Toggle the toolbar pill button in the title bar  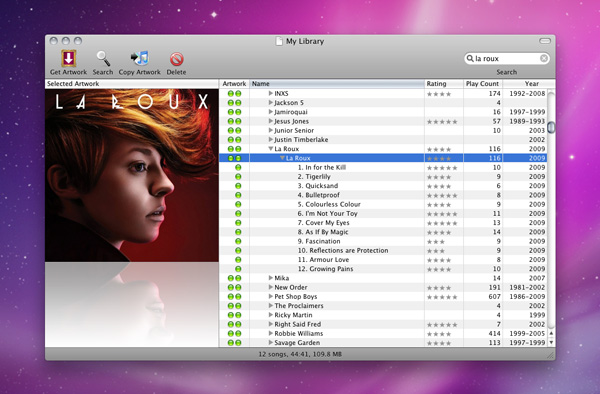click(545, 41)
